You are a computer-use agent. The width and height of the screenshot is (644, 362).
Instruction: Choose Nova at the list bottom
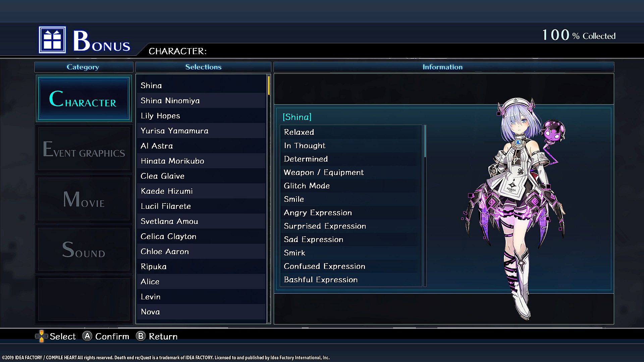[201, 312]
